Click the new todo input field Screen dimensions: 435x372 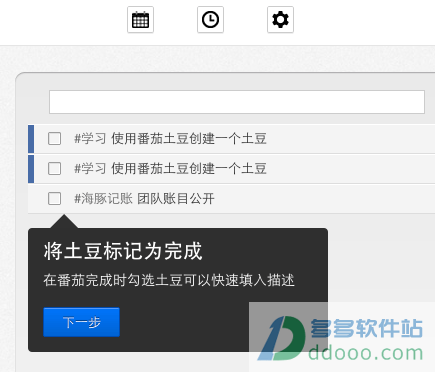point(237,102)
